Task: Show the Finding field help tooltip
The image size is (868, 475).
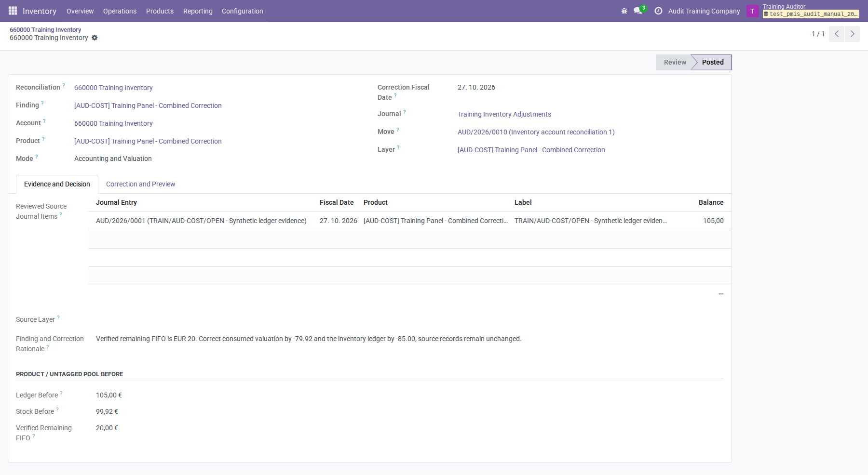Action: pyautogui.click(x=42, y=103)
